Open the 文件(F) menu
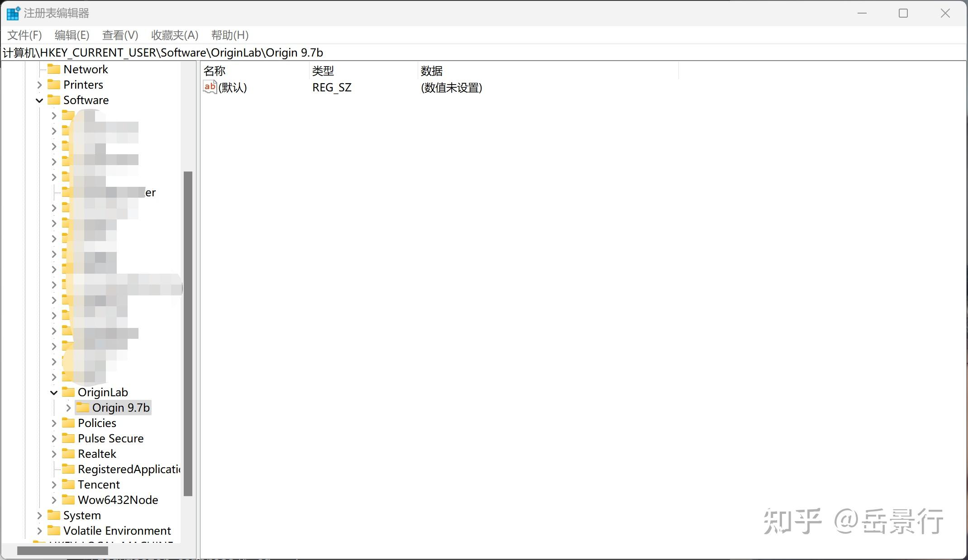This screenshot has height=560, width=968. 25,35
